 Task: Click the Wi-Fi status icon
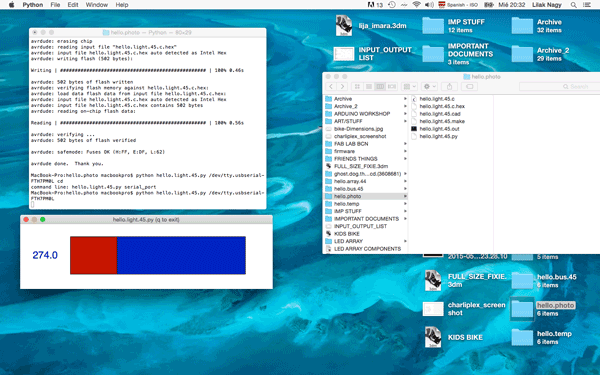pyautogui.click(x=416, y=5)
